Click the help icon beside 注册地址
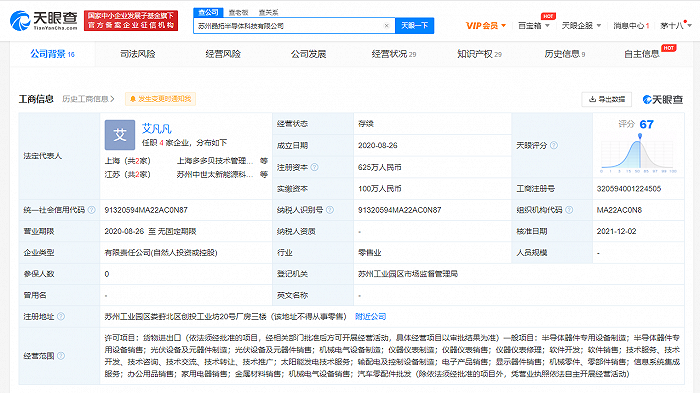The image size is (700, 393). point(61,316)
